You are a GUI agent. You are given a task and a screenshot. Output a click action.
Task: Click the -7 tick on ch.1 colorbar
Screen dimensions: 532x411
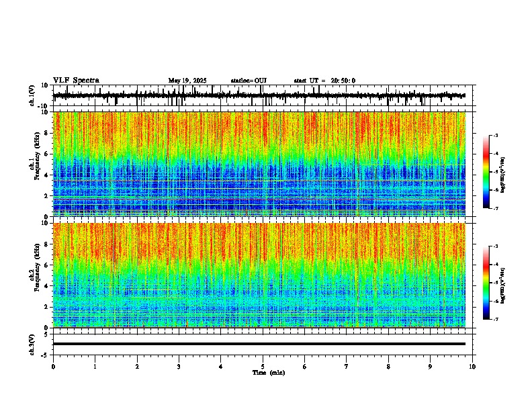click(496, 208)
